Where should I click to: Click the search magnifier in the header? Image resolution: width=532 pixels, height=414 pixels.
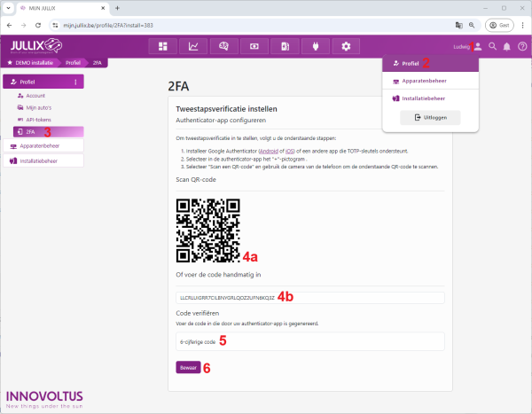click(x=492, y=46)
